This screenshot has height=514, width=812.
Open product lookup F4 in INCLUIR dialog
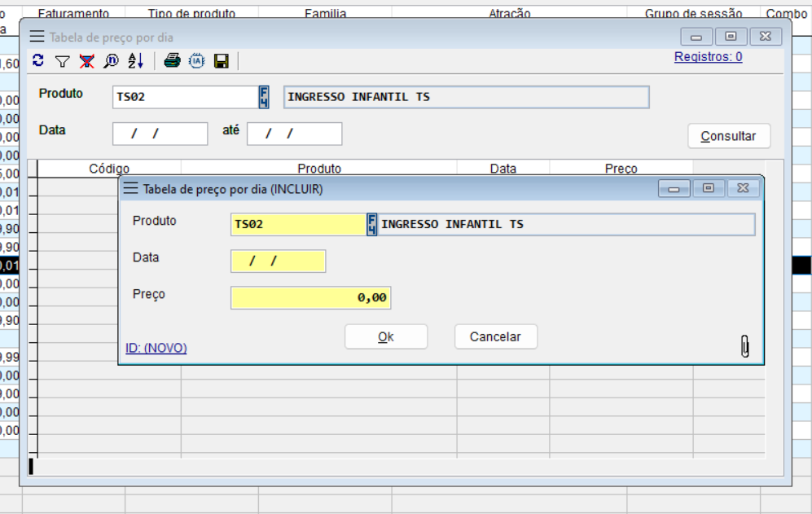[372, 224]
